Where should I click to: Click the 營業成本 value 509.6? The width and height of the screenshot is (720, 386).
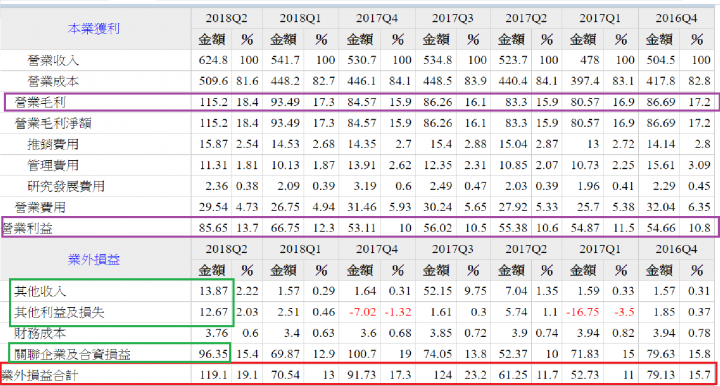pyautogui.click(x=214, y=81)
